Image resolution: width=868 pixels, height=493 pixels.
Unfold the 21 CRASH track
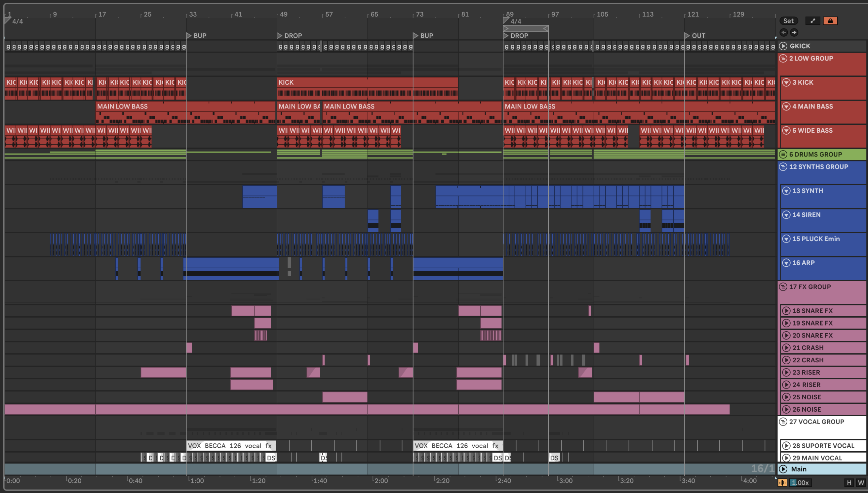786,348
